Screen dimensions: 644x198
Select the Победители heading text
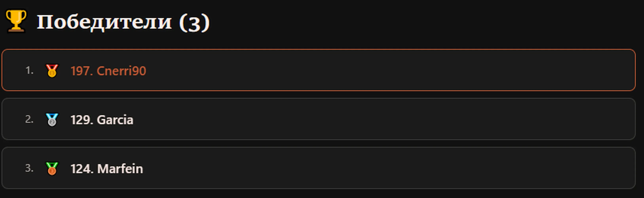104,22
